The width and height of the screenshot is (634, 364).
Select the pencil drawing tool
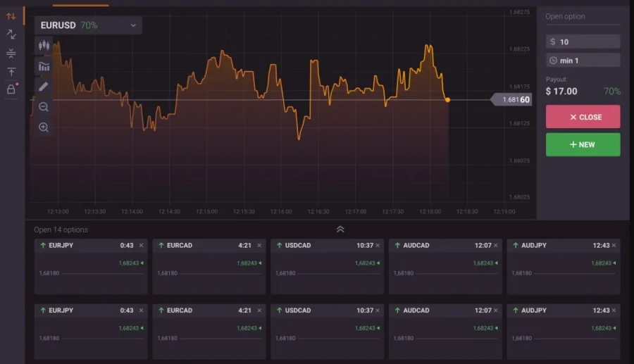[x=44, y=87]
